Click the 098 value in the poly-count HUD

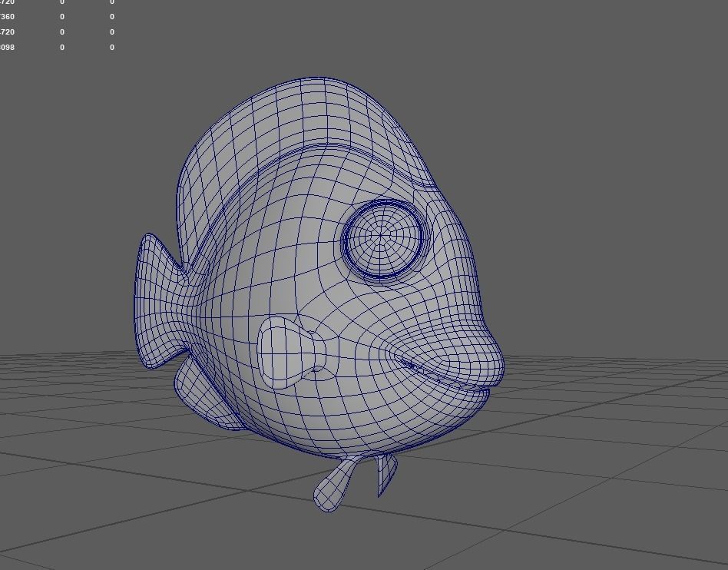7,48
